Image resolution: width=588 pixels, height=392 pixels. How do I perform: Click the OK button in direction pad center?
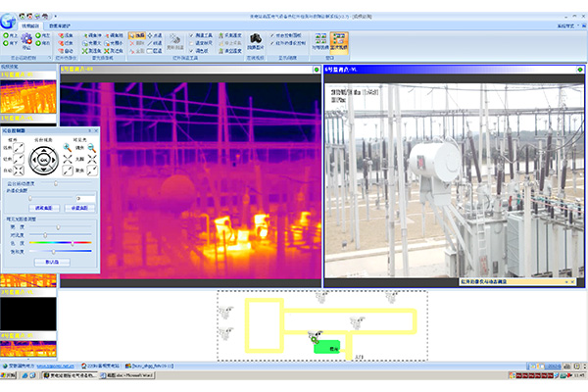(43, 160)
